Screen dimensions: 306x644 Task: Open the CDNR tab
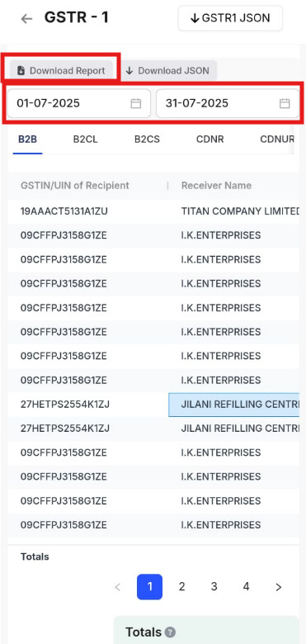(x=210, y=140)
